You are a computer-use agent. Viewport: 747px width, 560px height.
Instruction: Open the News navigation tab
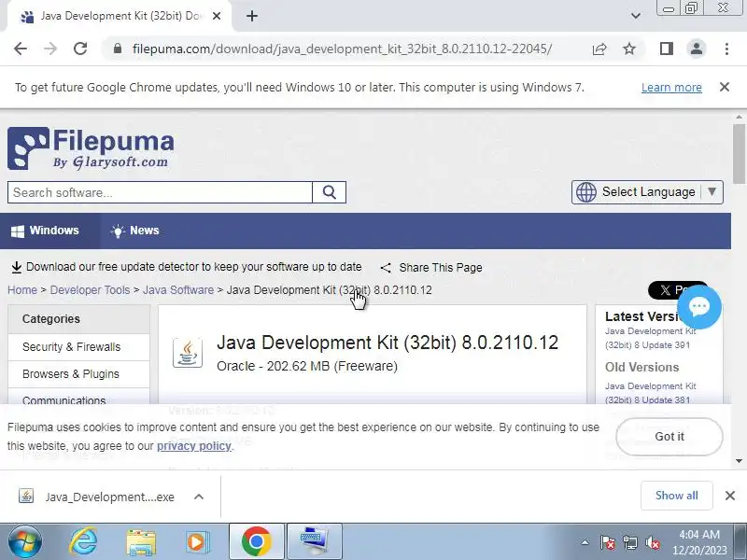pos(135,231)
